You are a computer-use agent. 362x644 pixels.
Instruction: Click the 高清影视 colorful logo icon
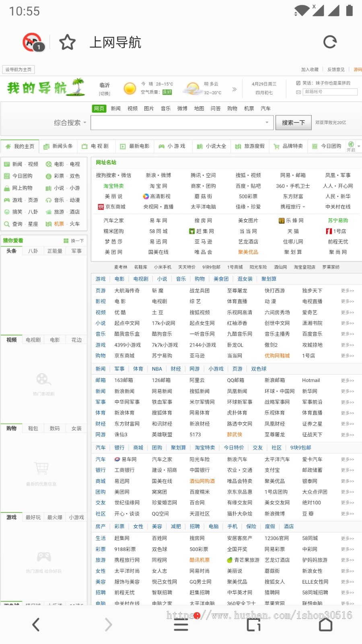coord(146,196)
